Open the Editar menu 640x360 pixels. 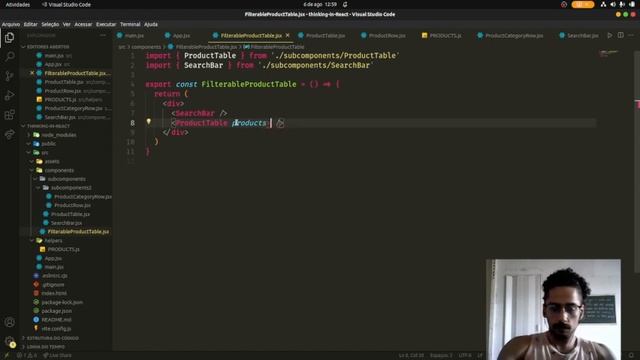pos(31,24)
